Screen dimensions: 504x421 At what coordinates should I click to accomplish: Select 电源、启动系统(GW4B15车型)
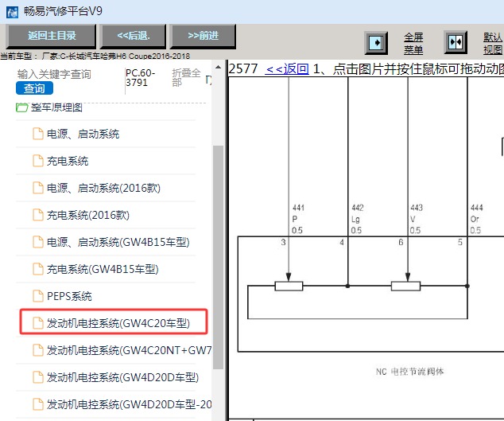pyautogui.click(x=118, y=242)
